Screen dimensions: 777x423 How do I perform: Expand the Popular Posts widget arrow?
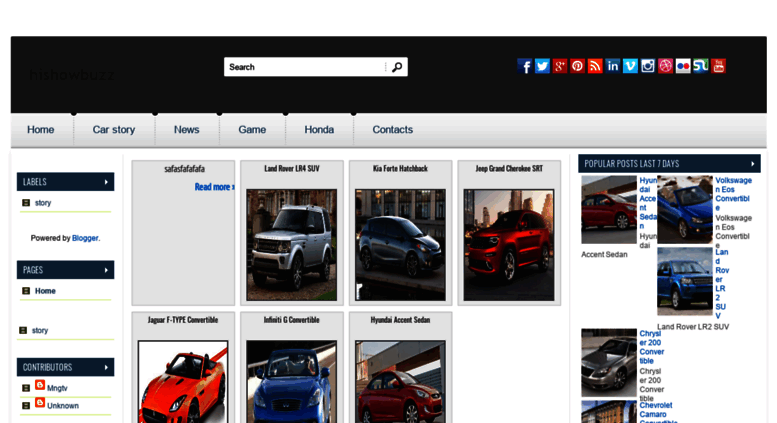(753, 163)
